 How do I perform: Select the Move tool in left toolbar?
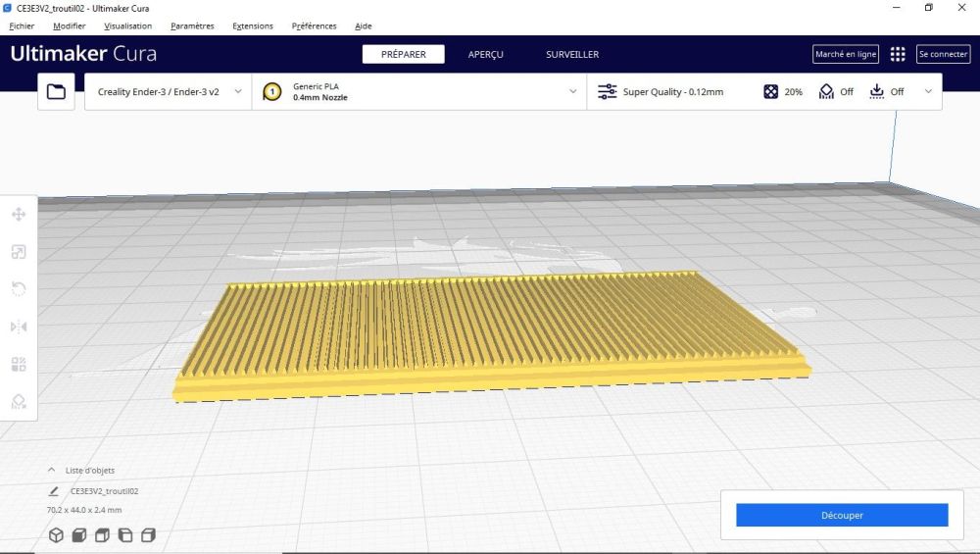[x=19, y=215]
